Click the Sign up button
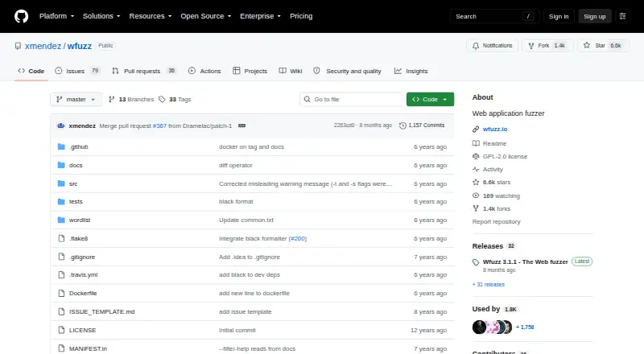The height and width of the screenshot is (354, 644). [x=595, y=16]
